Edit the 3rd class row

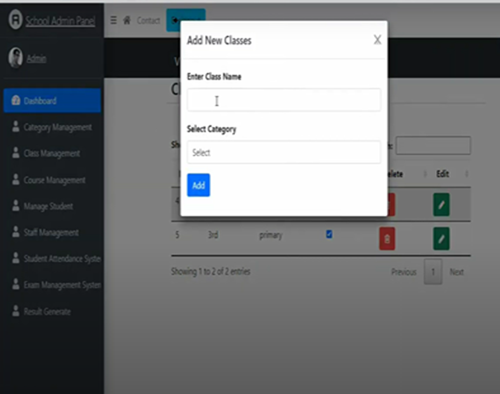coord(441,239)
